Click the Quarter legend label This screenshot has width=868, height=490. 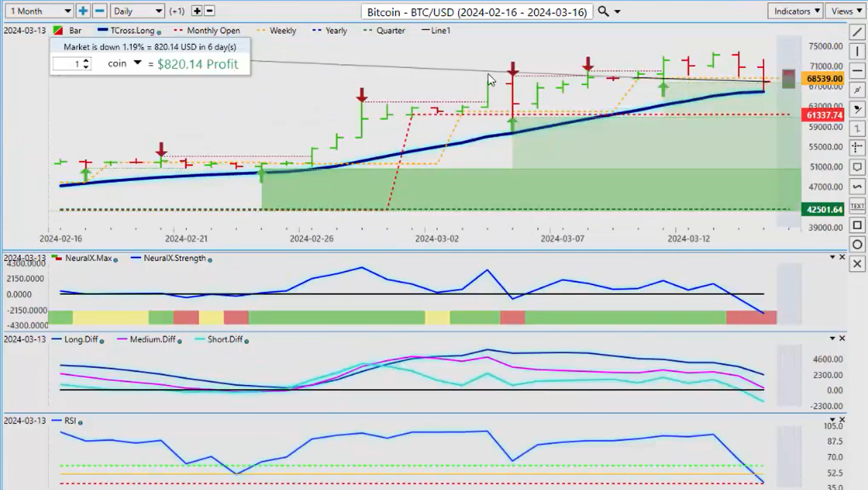[x=390, y=30]
